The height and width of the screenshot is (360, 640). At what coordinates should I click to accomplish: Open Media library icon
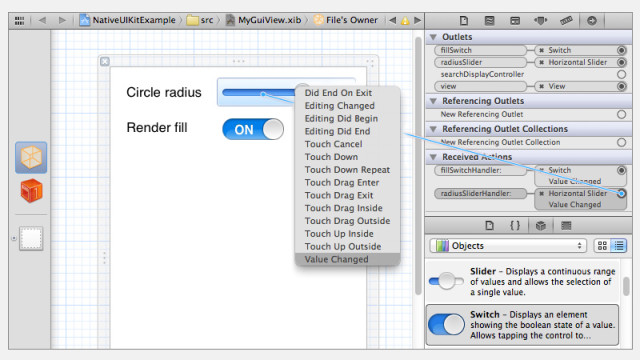[566, 225]
